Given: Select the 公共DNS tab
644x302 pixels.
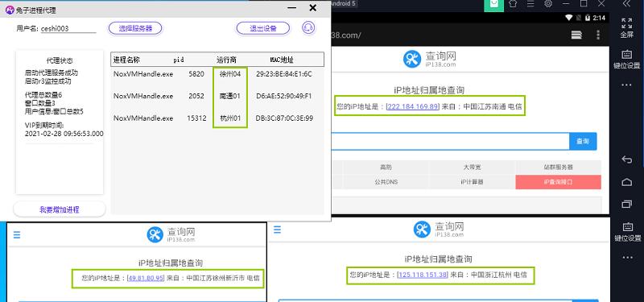Looking at the screenshot, I should click(x=386, y=182).
